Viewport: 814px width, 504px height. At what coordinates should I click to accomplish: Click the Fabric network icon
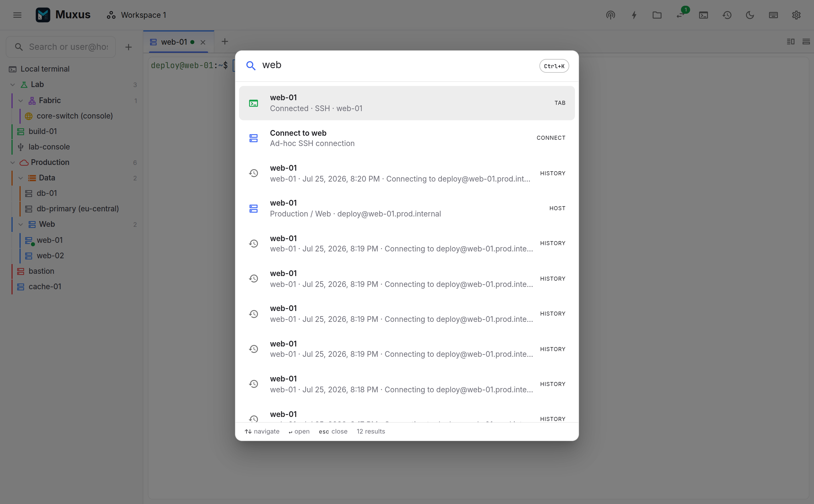(32, 101)
